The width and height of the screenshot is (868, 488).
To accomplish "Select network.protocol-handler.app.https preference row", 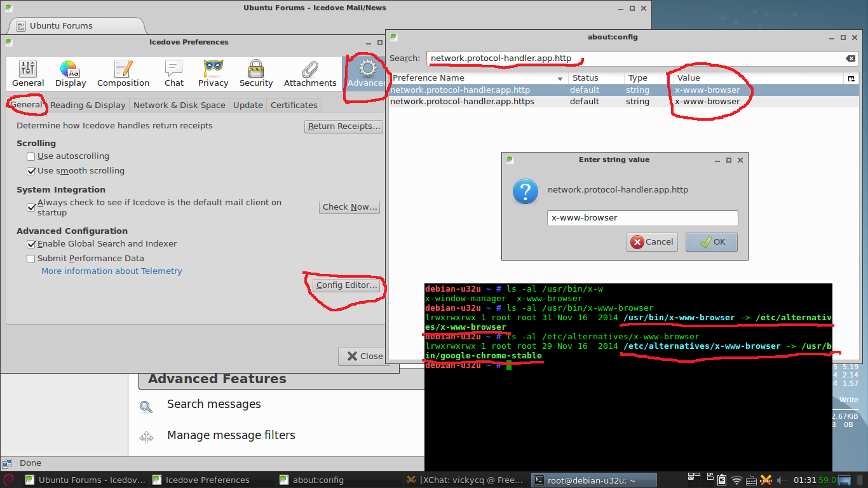I will coord(623,102).
